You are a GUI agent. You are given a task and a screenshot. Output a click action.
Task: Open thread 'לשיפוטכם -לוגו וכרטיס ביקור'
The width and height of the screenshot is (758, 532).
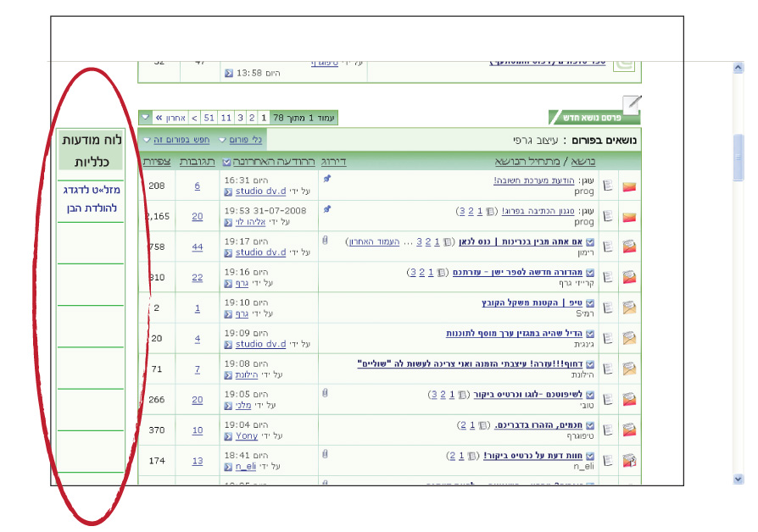click(528, 394)
